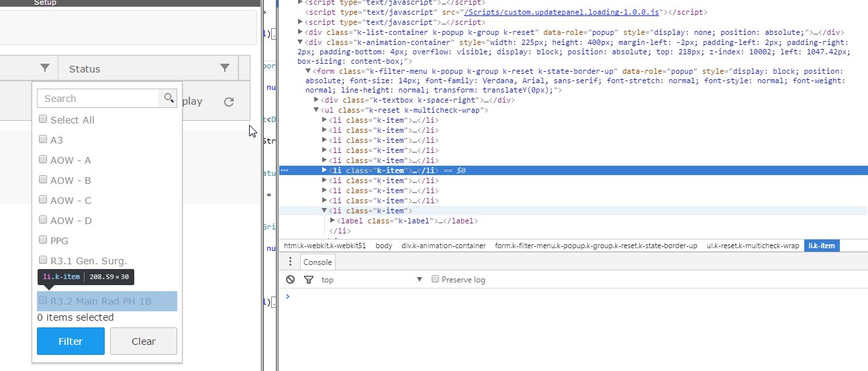The width and height of the screenshot is (868, 371).
Task: Check the Select All checkbox
Action: pos(43,119)
